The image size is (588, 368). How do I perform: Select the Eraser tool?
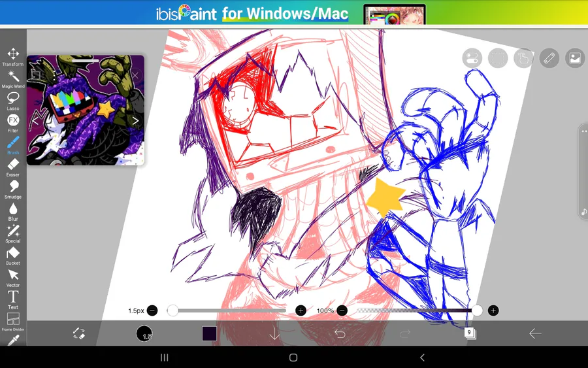point(13,168)
